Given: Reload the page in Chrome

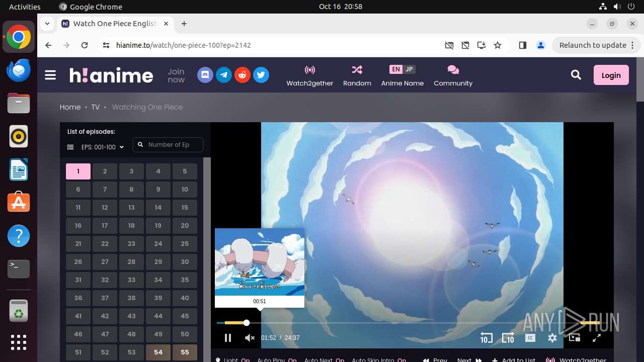Looking at the screenshot, I should tap(85, 45).
